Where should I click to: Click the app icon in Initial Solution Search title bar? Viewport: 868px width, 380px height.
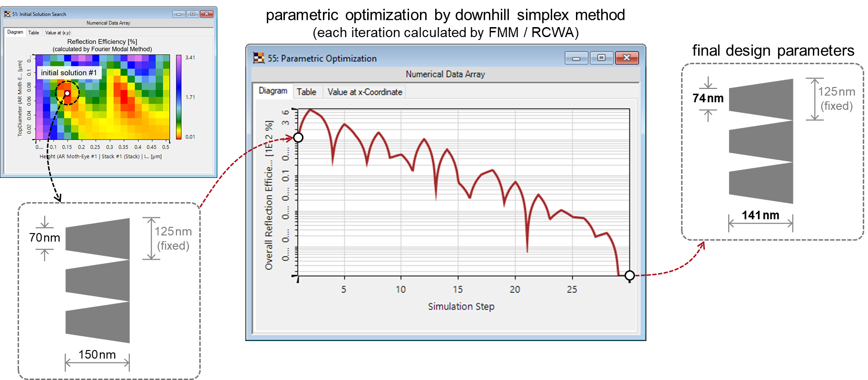(x=7, y=14)
